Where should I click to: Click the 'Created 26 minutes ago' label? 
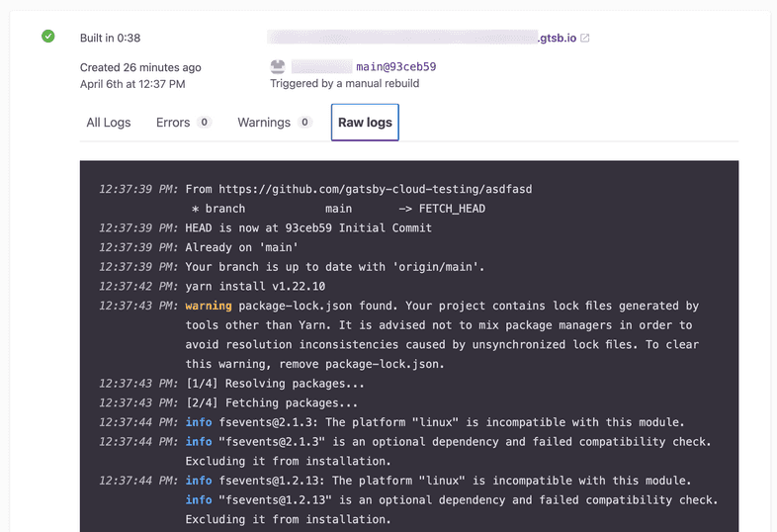[x=140, y=67]
